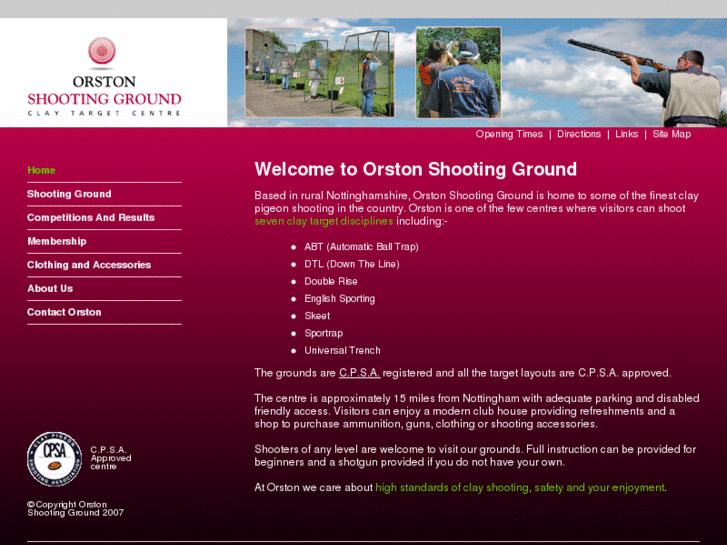Click the English Sporting list item
727x545 pixels.
tap(339, 299)
